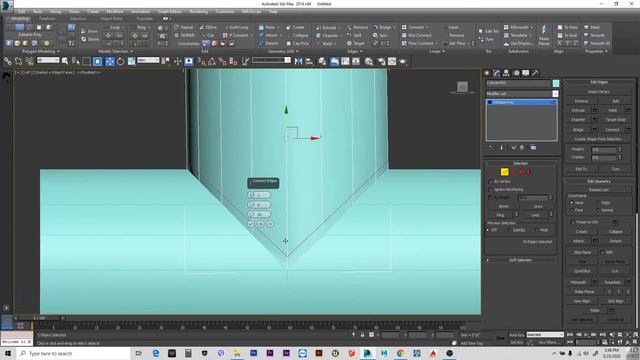Viewport: 640px width, 360px height.
Task: Click the QuickSlice button
Action: tap(582, 271)
